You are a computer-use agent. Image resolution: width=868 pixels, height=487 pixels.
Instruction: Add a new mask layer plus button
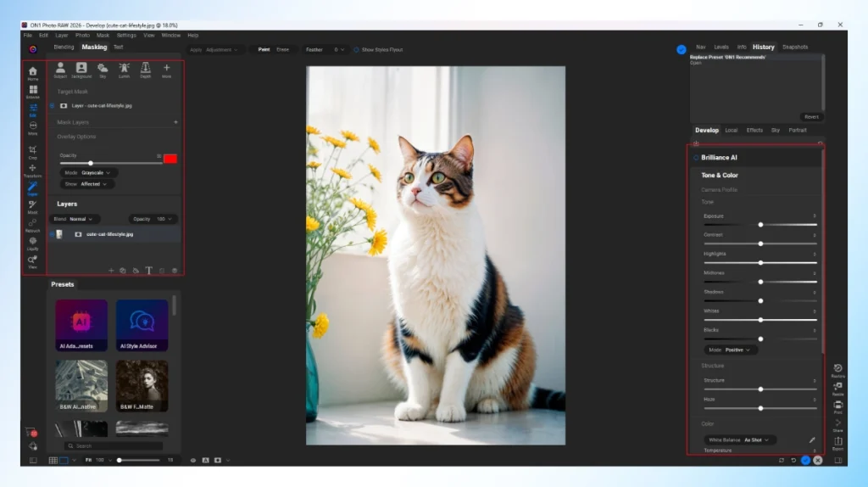[175, 122]
